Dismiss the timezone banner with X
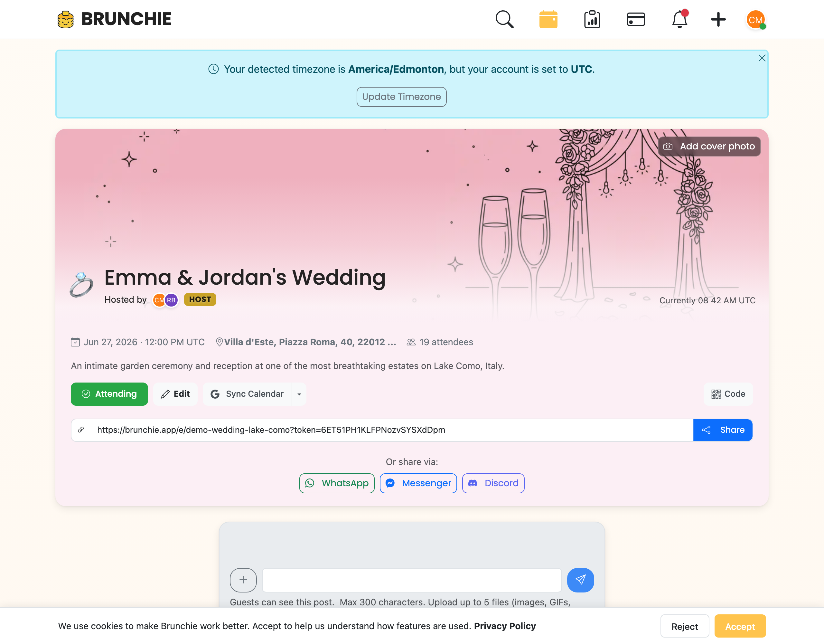This screenshot has height=644, width=824. point(762,58)
